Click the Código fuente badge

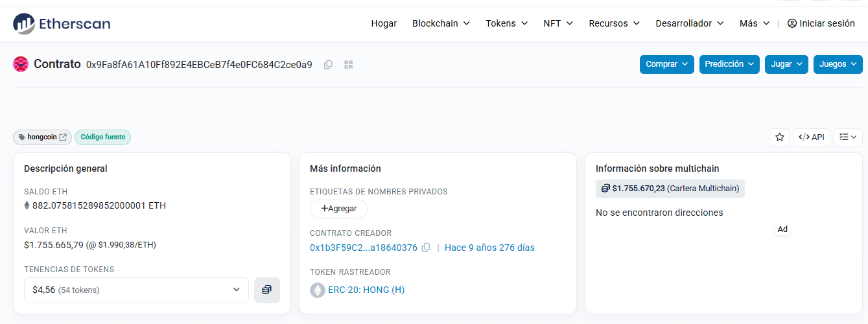tap(102, 137)
